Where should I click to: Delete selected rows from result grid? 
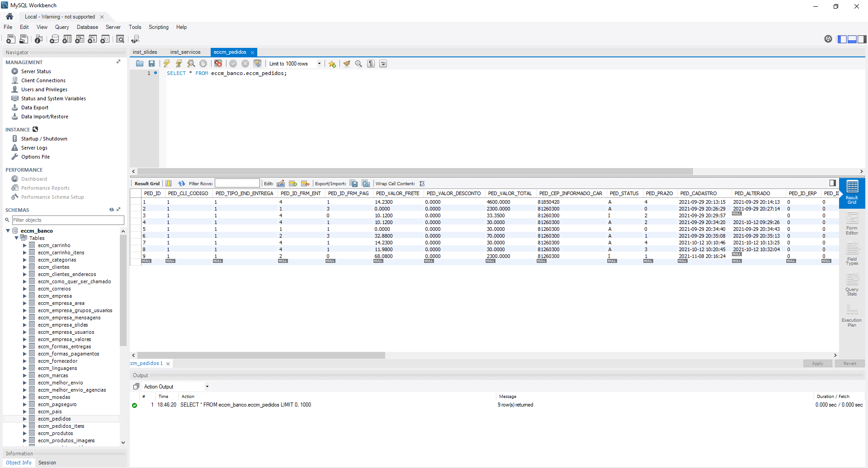coord(305,183)
